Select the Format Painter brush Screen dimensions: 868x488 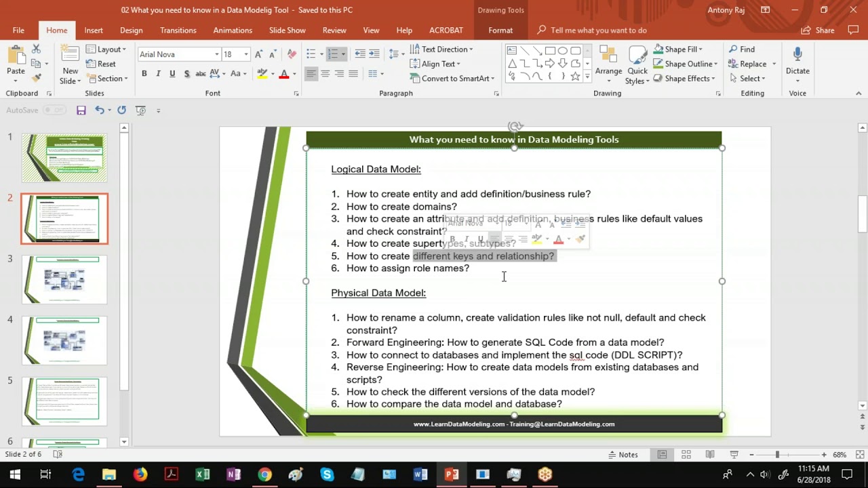pyautogui.click(x=37, y=79)
